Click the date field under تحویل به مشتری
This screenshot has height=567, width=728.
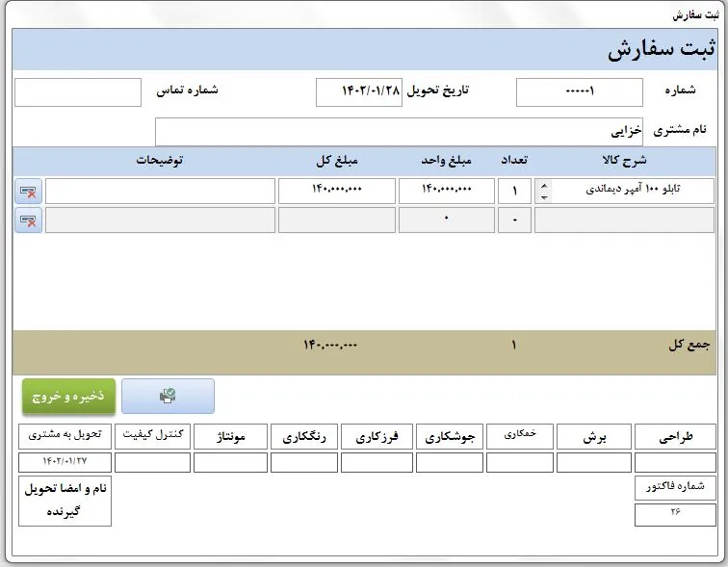click(65, 463)
